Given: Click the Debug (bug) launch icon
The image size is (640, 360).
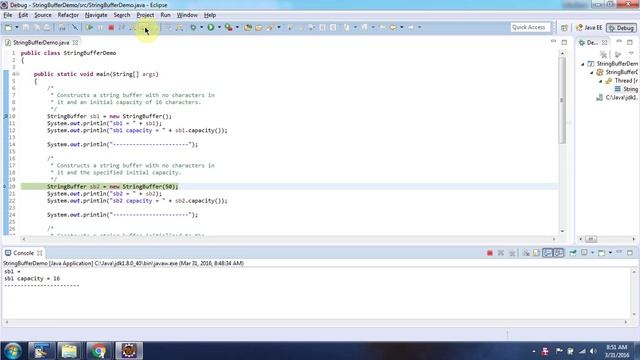Looking at the screenshot, I should point(193,27).
